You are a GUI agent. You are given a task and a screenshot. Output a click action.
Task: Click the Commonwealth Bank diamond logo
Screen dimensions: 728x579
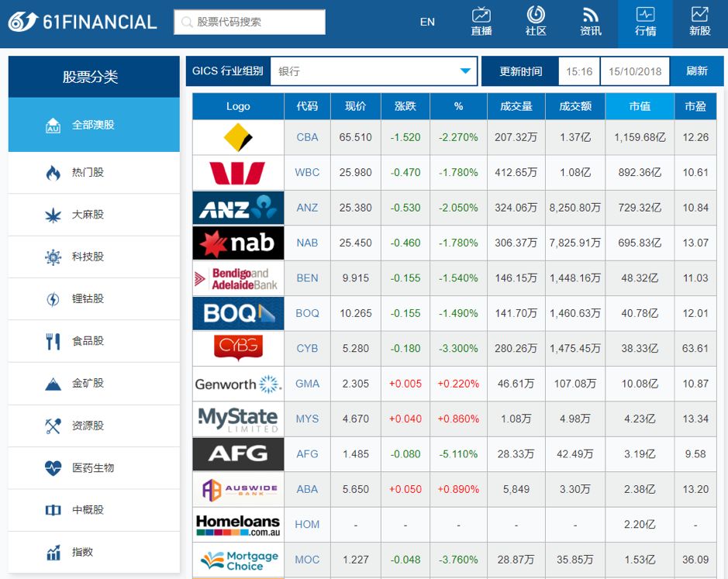[x=238, y=137]
